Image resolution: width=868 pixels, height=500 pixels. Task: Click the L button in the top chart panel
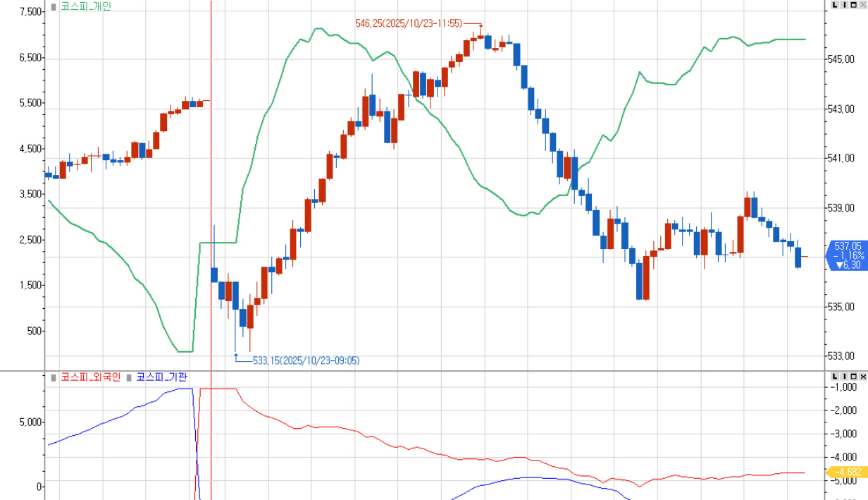(836, 5)
